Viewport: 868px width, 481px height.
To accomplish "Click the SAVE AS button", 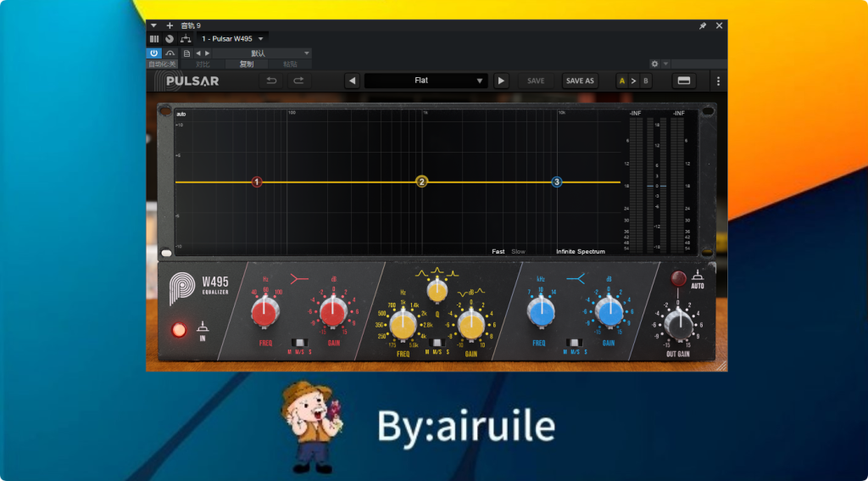I will 580,81.
